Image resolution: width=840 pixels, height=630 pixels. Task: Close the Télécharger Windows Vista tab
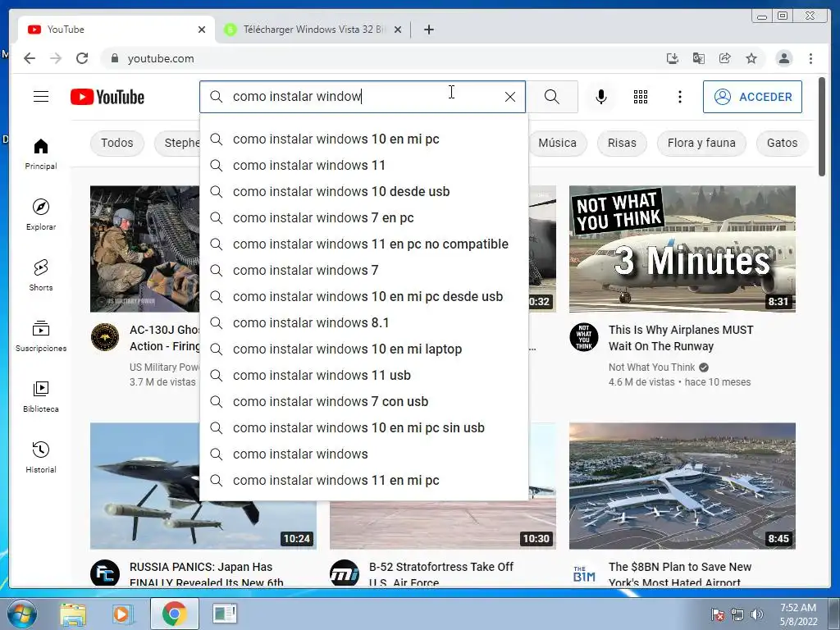398,30
